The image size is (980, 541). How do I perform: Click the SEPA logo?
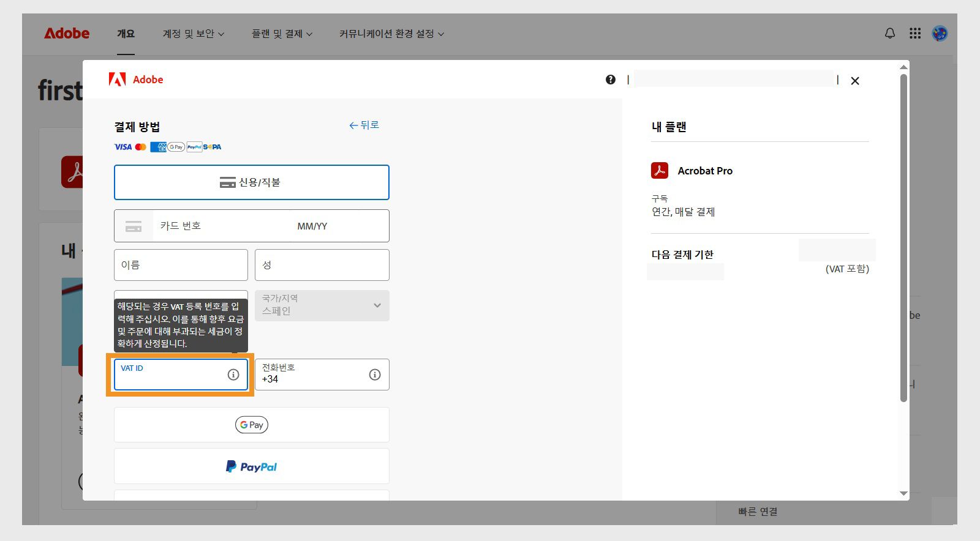[213, 147]
